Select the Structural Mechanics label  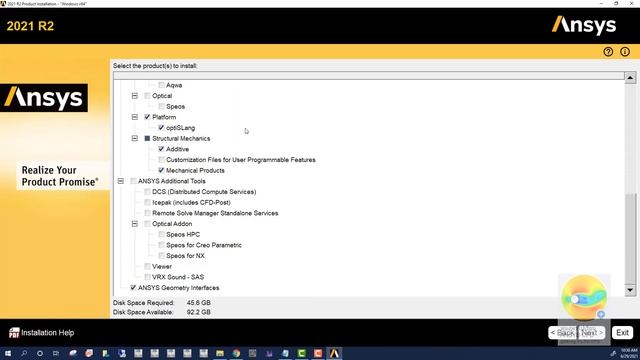(181, 138)
